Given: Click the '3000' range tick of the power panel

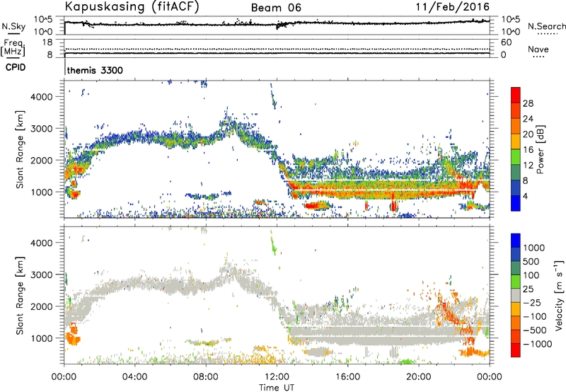Looking at the screenshot, I should (41, 129).
